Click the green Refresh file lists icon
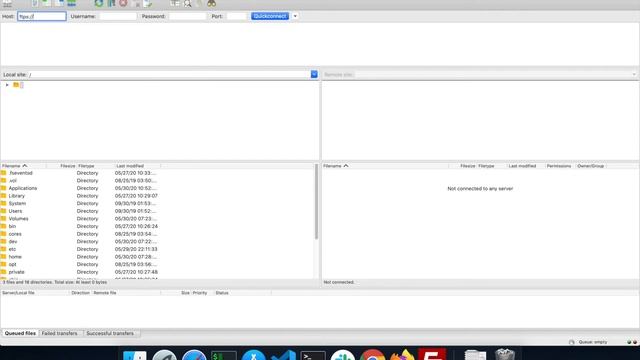 point(99,3)
